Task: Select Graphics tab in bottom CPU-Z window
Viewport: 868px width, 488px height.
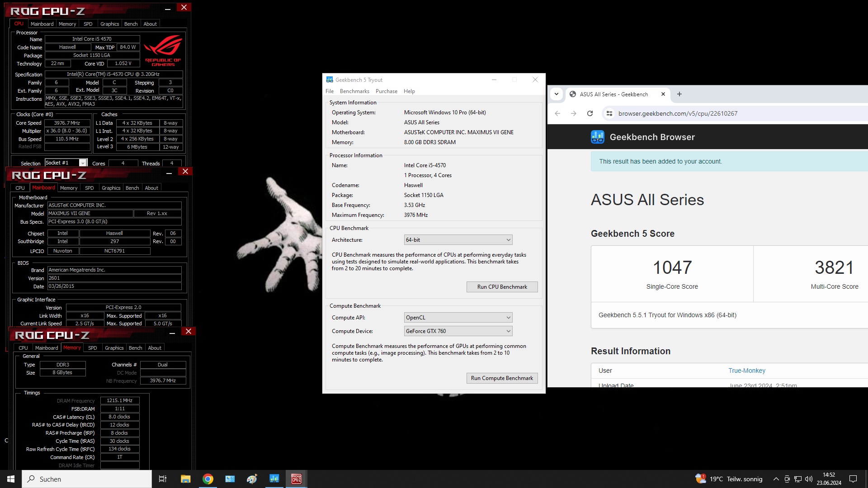Action: 114,348
